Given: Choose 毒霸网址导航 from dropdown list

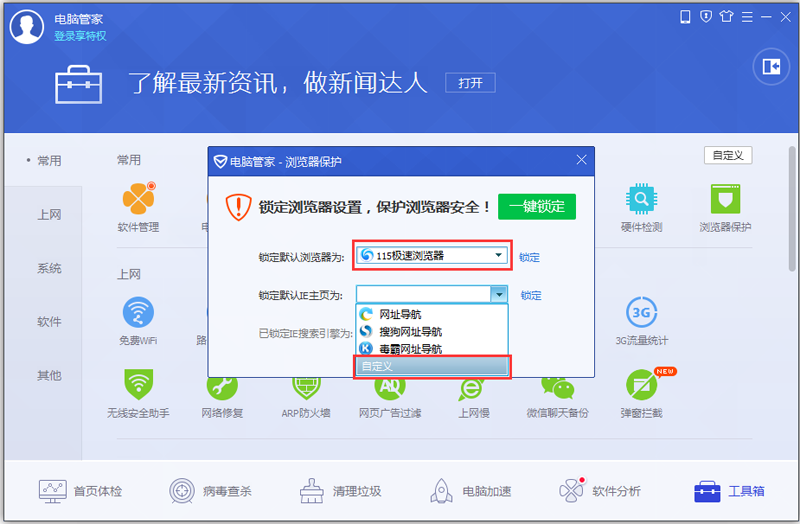Looking at the screenshot, I should [432, 349].
